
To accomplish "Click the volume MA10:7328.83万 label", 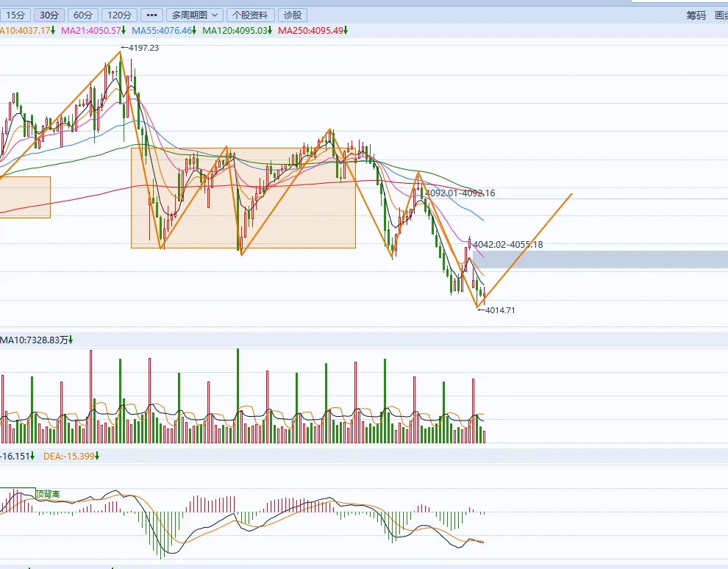I will pyautogui.click(x=36, y=340).
